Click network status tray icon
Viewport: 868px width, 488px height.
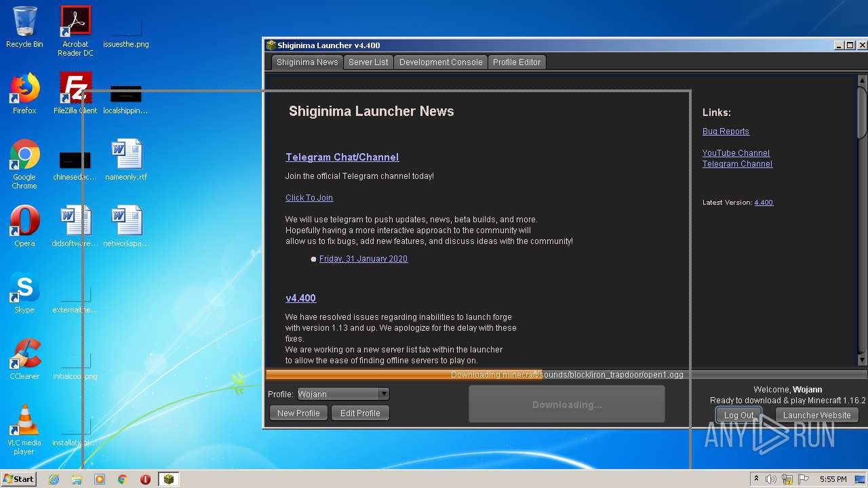coord(787,479)
